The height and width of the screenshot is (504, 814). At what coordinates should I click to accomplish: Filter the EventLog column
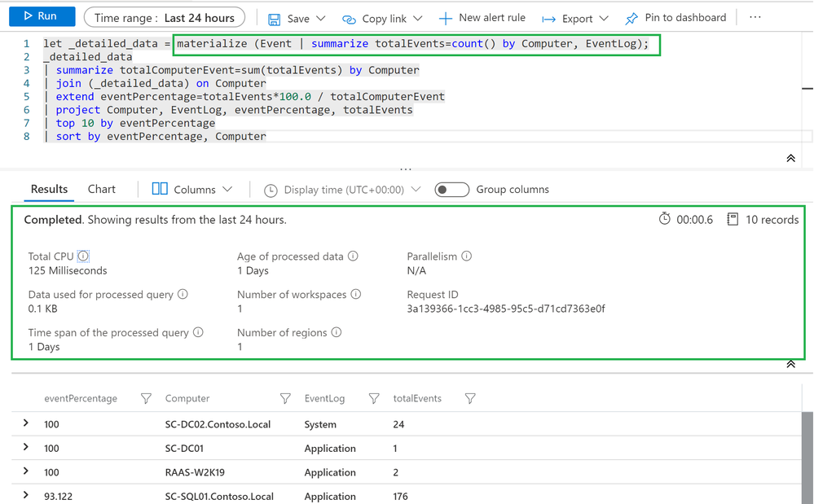pyautogui.click(x=374, y=398)
